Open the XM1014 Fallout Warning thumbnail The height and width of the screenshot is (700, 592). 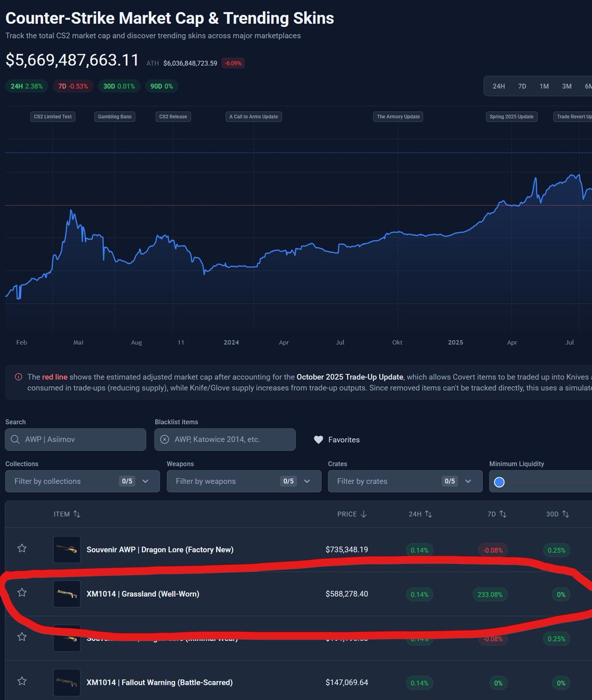pos(67,682)
